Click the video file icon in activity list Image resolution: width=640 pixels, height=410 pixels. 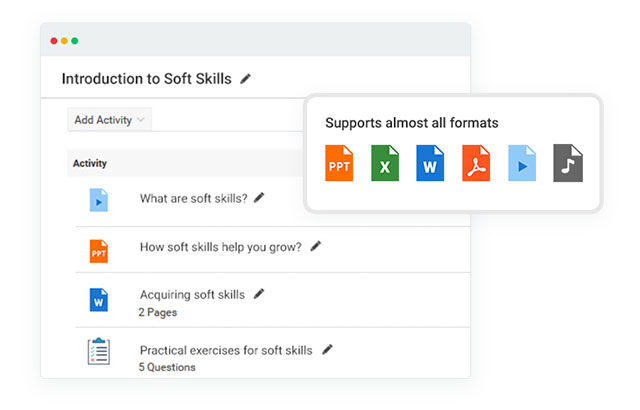coord(98,199)
